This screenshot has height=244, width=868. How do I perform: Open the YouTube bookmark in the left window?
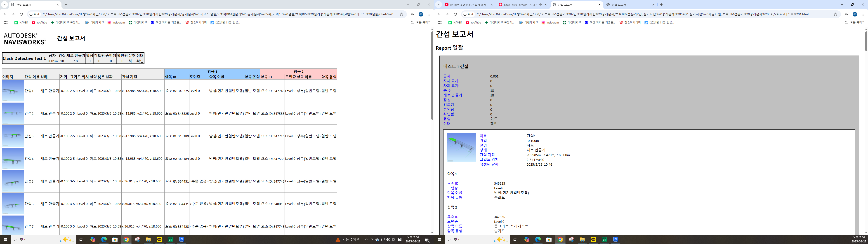pyautogui.click(x=39, y=23)
